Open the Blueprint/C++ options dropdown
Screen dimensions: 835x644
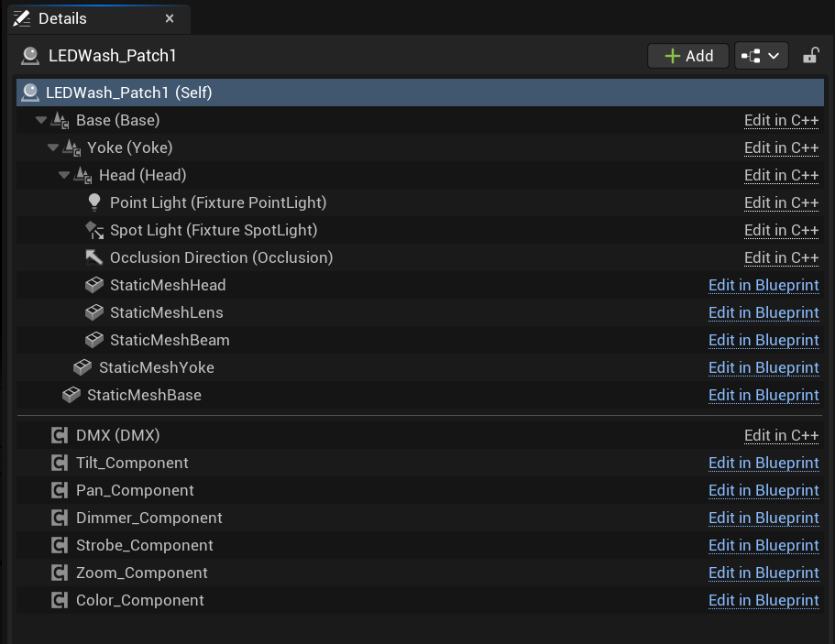pos(761,56)
